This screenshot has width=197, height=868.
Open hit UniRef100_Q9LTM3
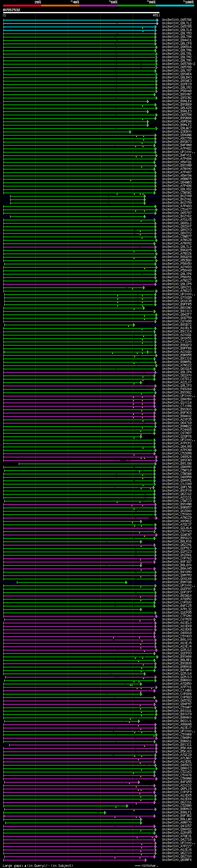click(177, 33)
